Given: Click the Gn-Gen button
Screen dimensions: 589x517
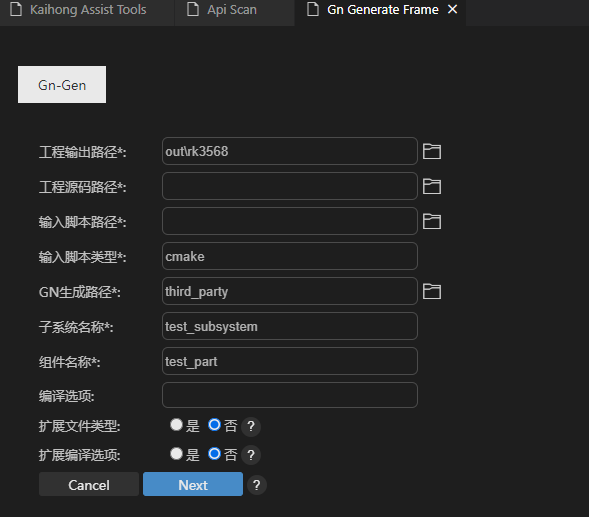Looking at the screenshot, I should pyautogui.click(x=62, y=85).
